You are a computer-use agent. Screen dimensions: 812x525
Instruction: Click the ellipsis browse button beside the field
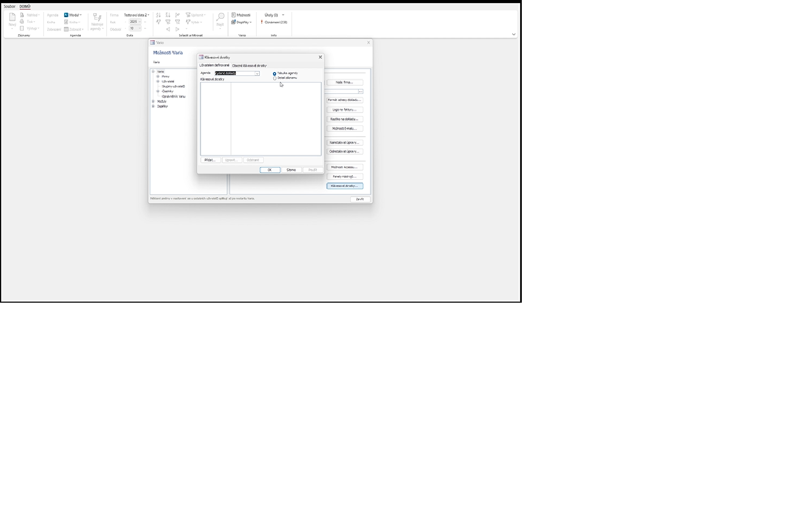tap(361, 92)
